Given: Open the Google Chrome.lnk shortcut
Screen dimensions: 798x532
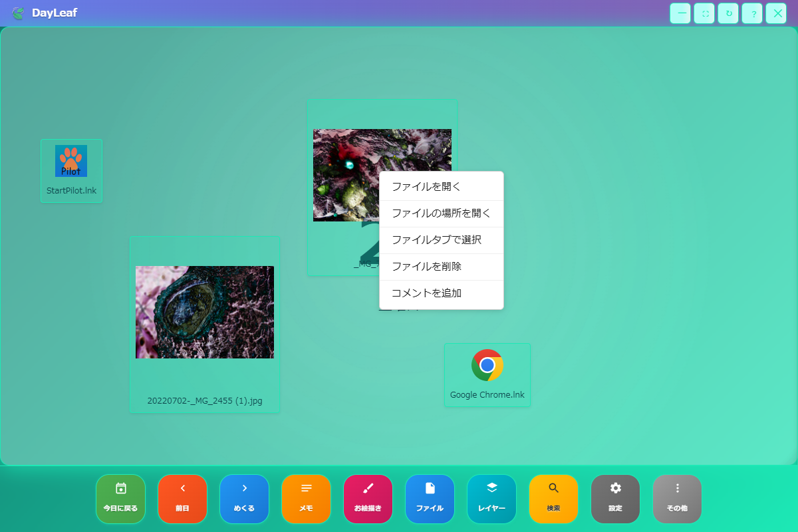Looking at the screenshot, I should point(487,364).
